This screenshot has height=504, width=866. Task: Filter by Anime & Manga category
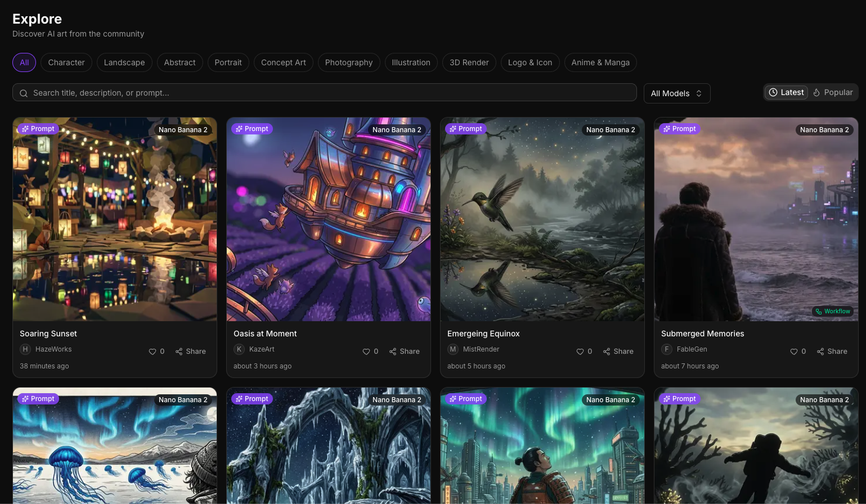click(x=600, y=62)
